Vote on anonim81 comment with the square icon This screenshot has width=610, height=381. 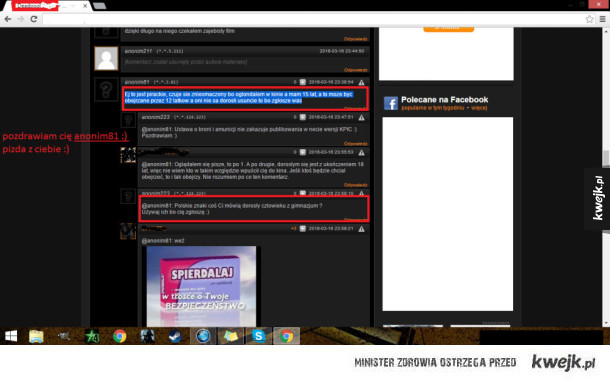coord(303,82)
